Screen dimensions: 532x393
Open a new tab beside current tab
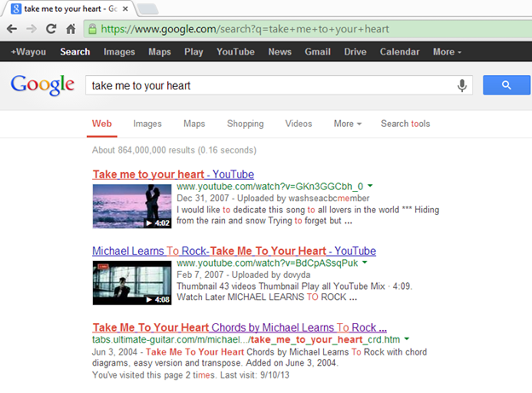pos(148,9)
